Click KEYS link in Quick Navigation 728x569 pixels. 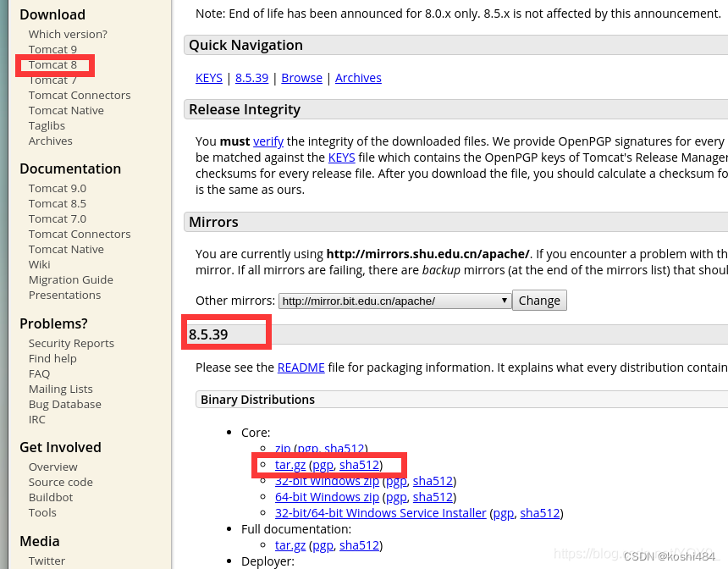209,78
